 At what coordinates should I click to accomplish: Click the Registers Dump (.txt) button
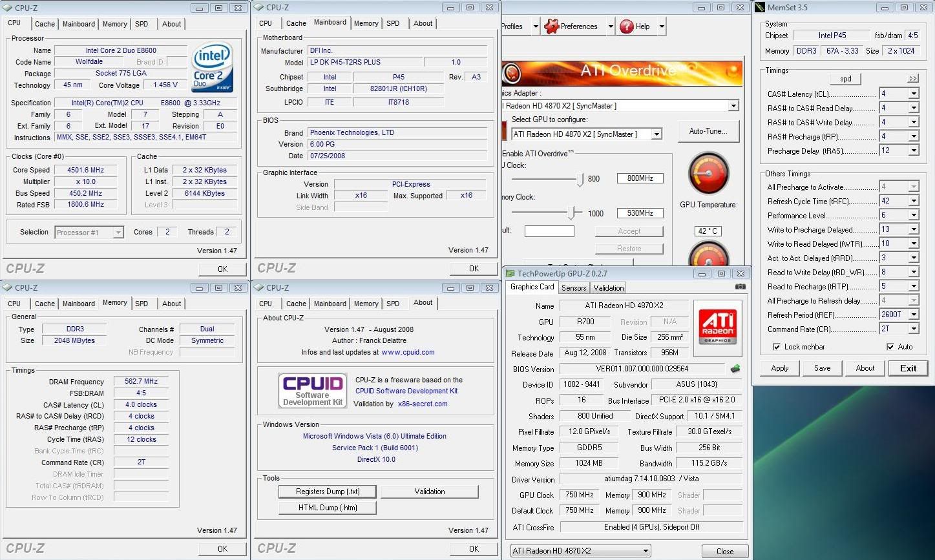coord(328,492)
